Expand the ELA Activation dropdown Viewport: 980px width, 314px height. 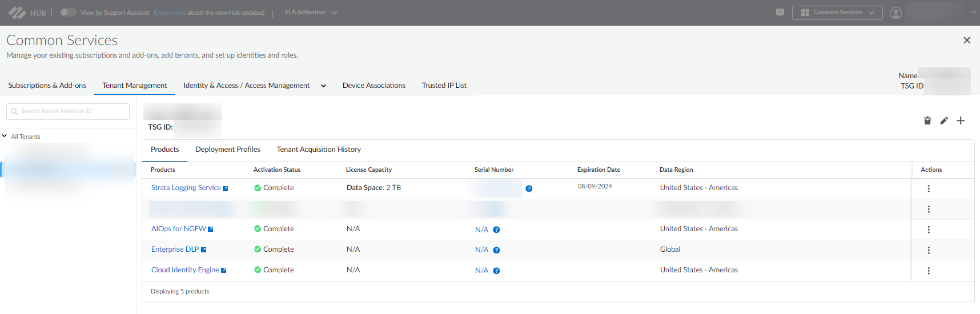(311, 13)
